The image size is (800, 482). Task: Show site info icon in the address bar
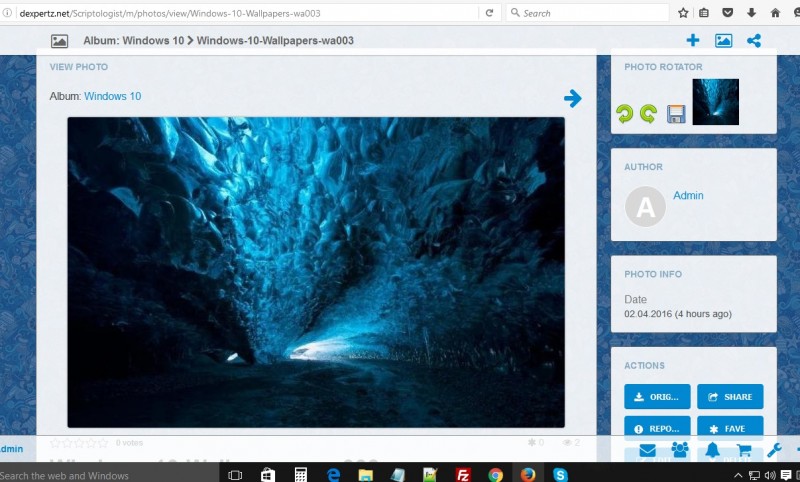[7, 13]
